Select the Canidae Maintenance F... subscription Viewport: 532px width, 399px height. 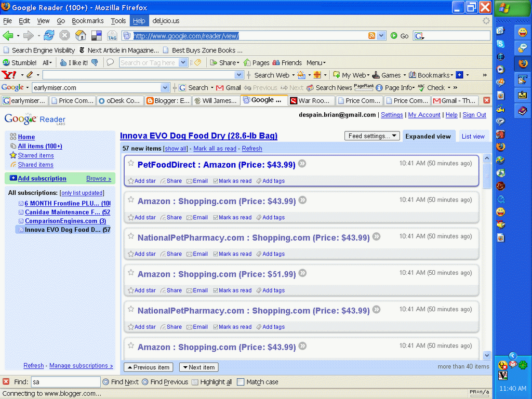click(x=68, y=212)
